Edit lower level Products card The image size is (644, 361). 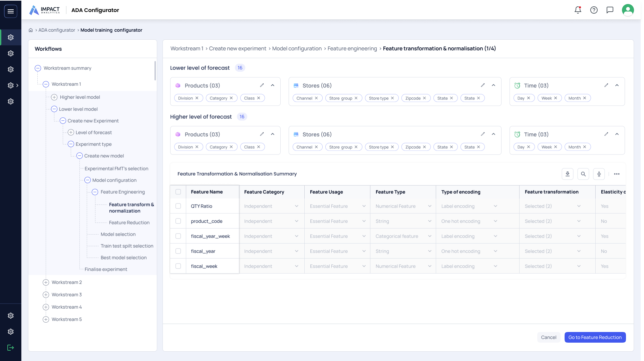(x=262, y=85)
